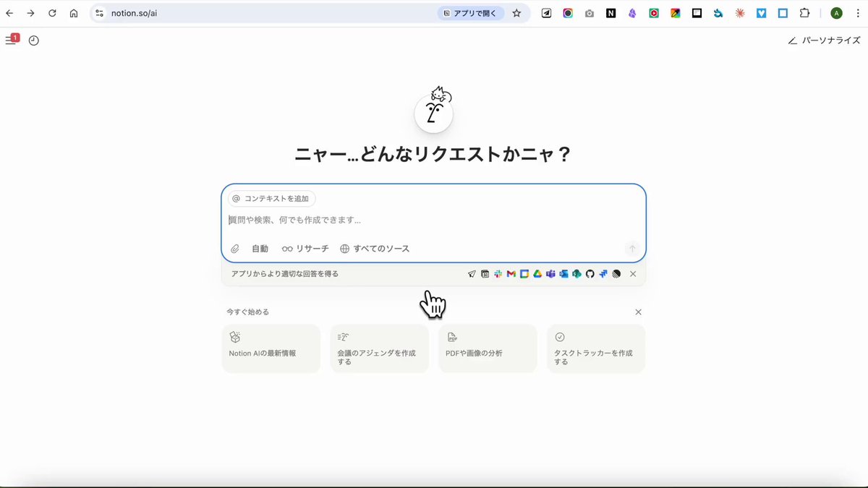Select the タスクトラッカーを作成する card
The width and height of the screenshot is (868, 488).
coord(596,348)
